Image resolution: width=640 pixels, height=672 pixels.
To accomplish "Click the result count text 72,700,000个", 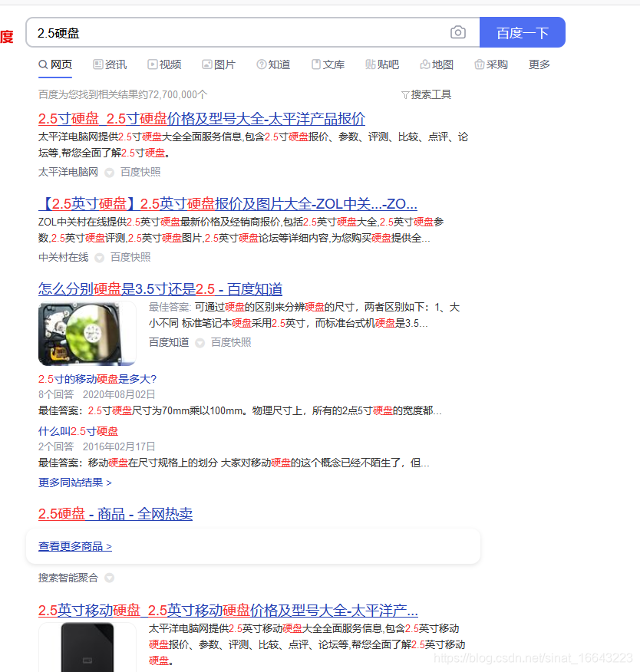I will [x=177, y=94].
